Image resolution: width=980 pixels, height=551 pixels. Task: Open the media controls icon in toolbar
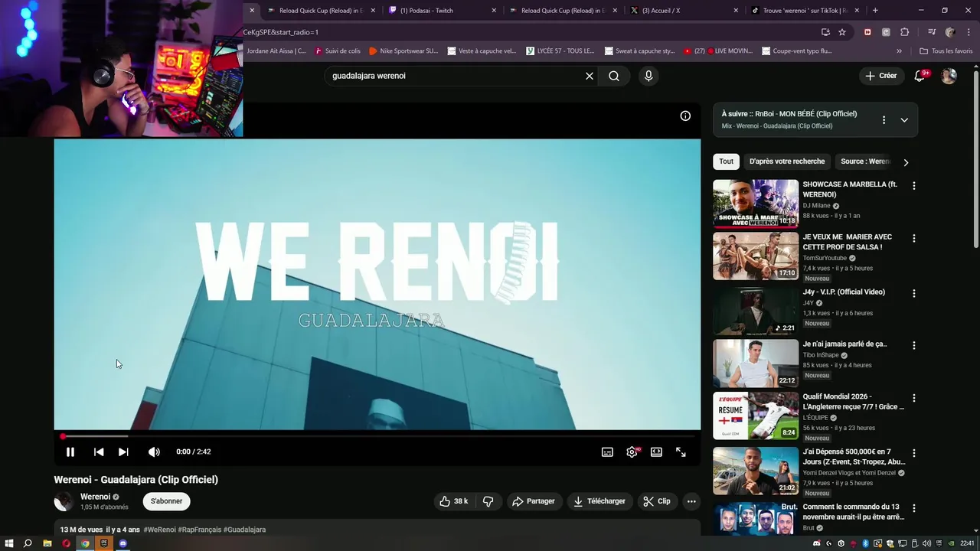(932, 32)
